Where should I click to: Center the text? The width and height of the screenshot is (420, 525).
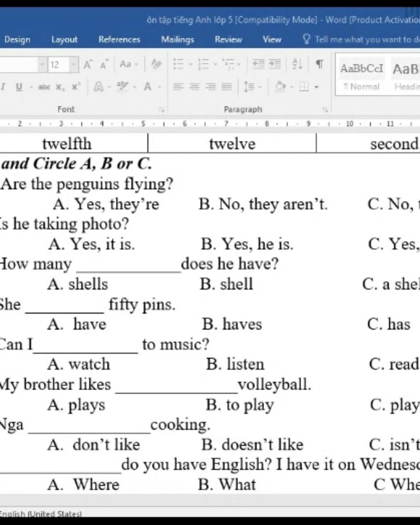194,87
